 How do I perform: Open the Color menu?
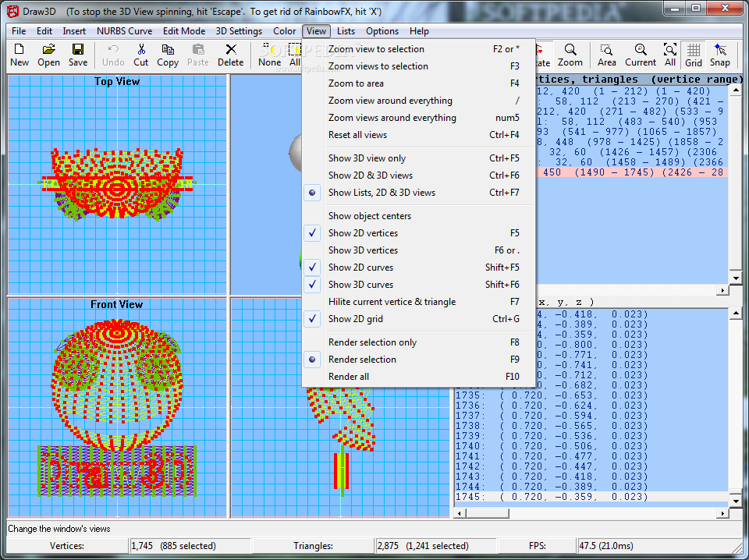click(x=284, y=31)
